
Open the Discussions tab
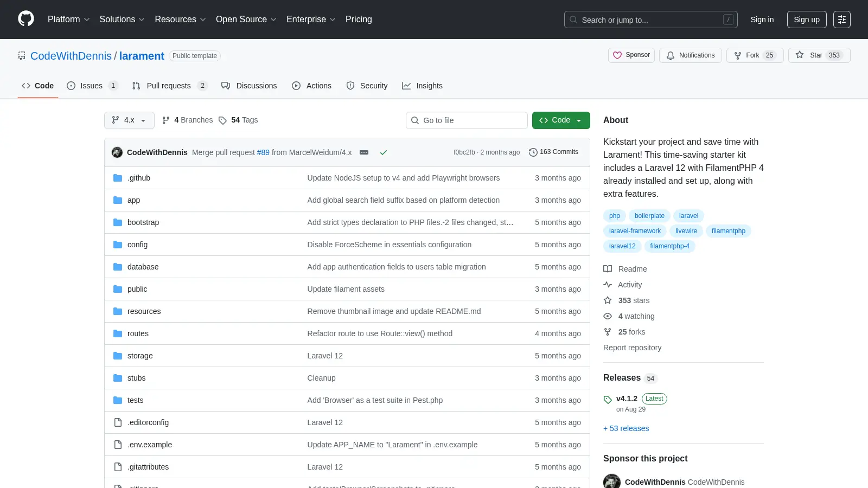point(249,86)
